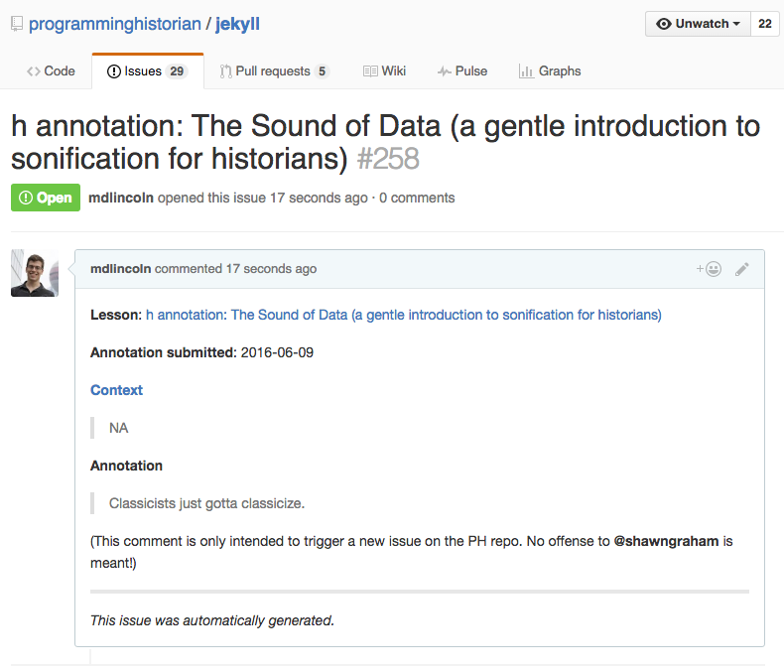Click the Code tab brackets icon
Viewport: 784px width, 672px height.
34,71
